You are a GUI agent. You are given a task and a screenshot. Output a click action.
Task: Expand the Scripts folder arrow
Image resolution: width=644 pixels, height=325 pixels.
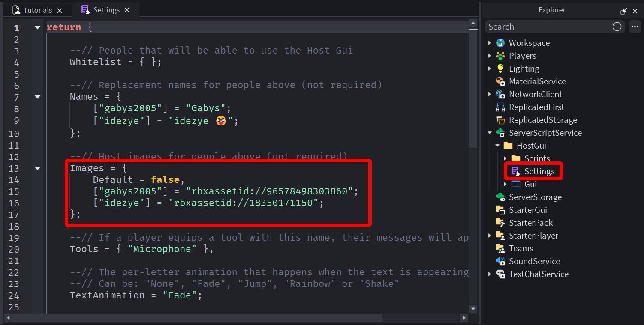click(505, 158)
